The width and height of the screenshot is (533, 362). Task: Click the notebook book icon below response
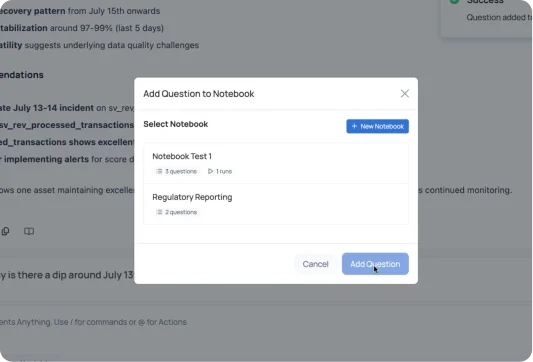pos(29,231)
